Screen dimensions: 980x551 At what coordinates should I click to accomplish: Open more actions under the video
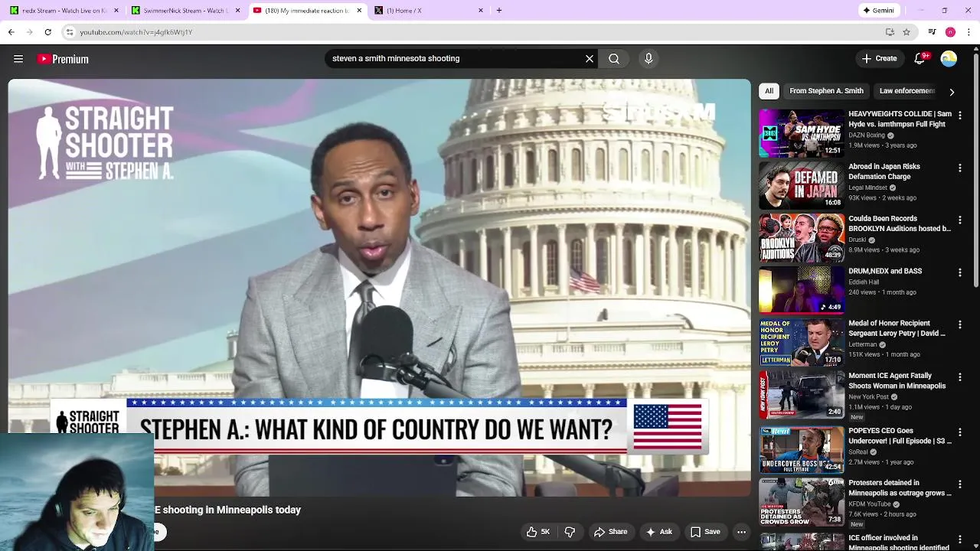(741, 532)
